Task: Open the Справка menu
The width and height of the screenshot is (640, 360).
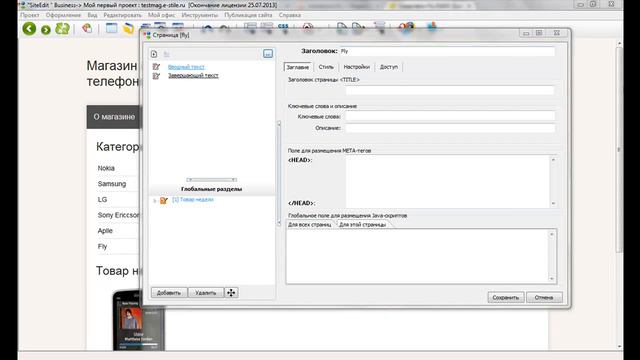Action: pyautogui.click(x=290, y=15)
